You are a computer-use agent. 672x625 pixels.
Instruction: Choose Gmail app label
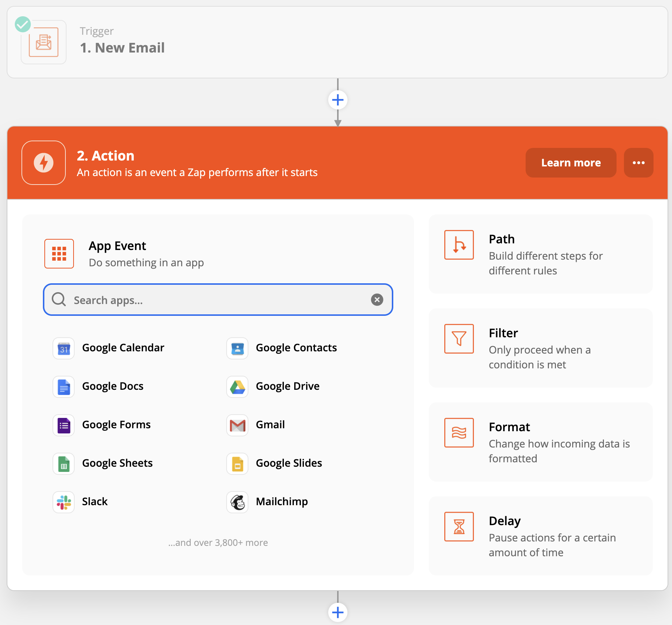[x=270, y=425]
